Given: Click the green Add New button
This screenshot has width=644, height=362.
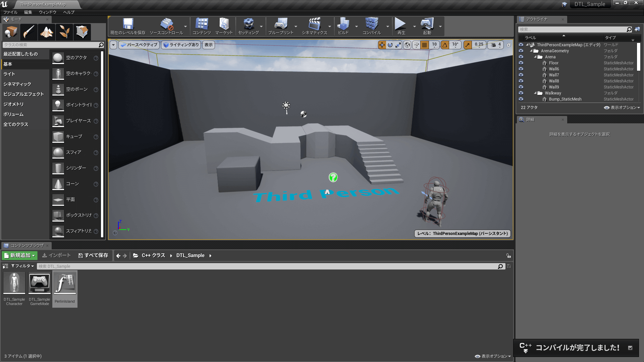Looking at the screenshot, I should [19, 255].
